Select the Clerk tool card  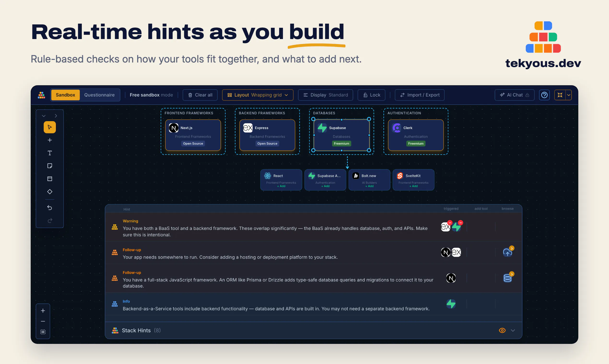point(416,135)
